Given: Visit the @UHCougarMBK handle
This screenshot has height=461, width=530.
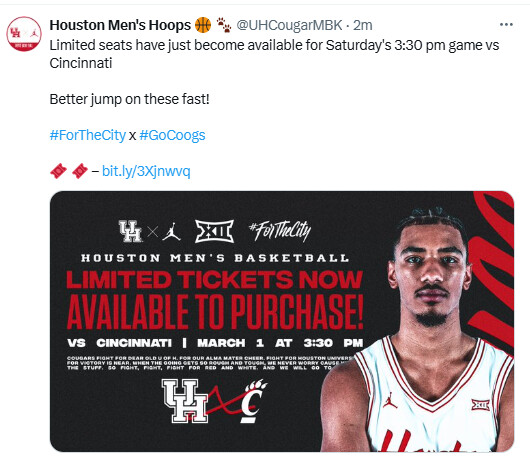Looking at the screenshot, I should point(289,25).
